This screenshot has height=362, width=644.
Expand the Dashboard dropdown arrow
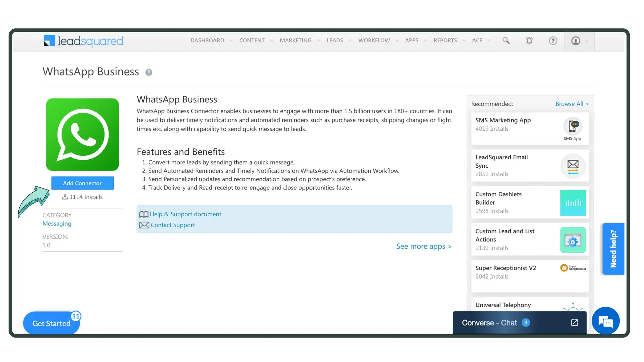point(231,41)
